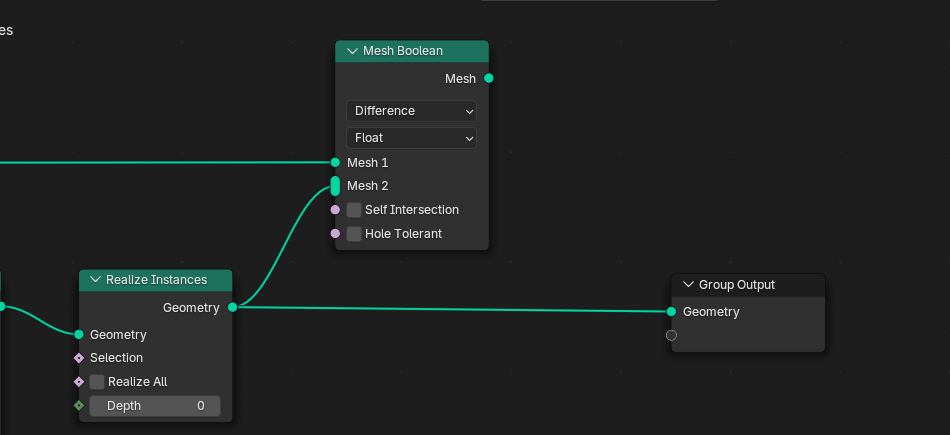
Task: Collapse the Group Output node
Action: coord(688,285)
